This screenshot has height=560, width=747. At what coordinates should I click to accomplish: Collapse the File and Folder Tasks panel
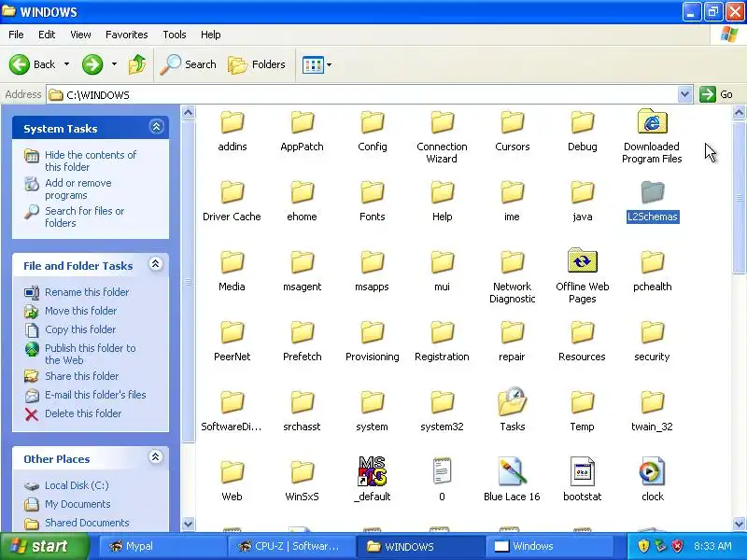click(x=156, y=264)
